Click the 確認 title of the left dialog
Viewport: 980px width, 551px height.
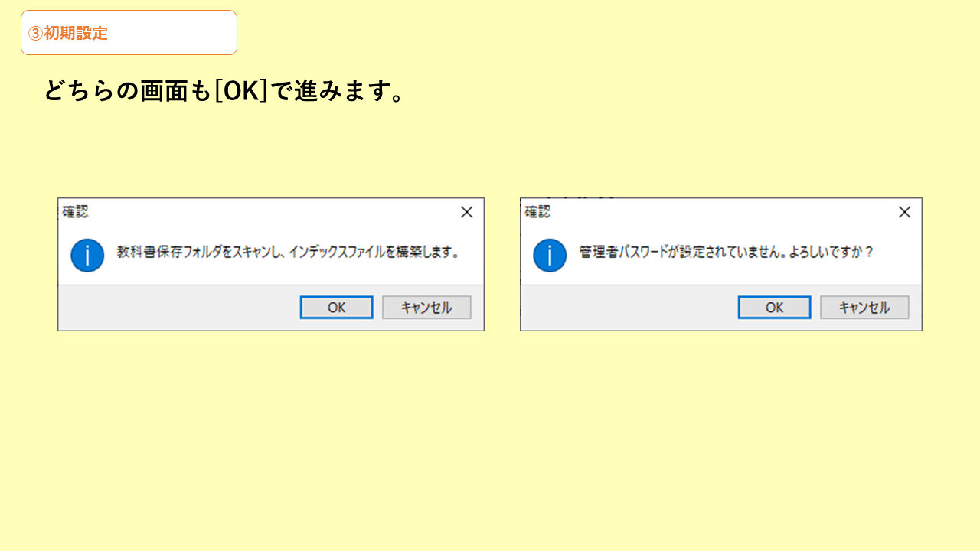tap(75, 213)
